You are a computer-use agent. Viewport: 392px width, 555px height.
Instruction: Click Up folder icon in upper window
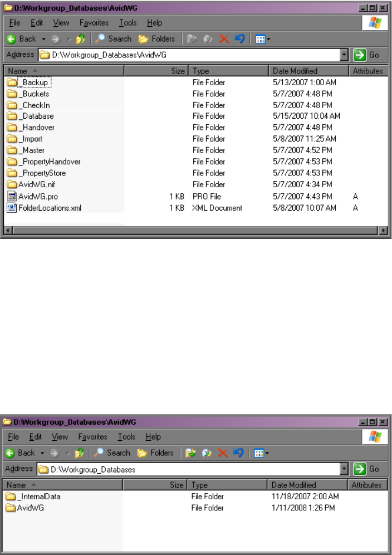(x=81, y=39)
